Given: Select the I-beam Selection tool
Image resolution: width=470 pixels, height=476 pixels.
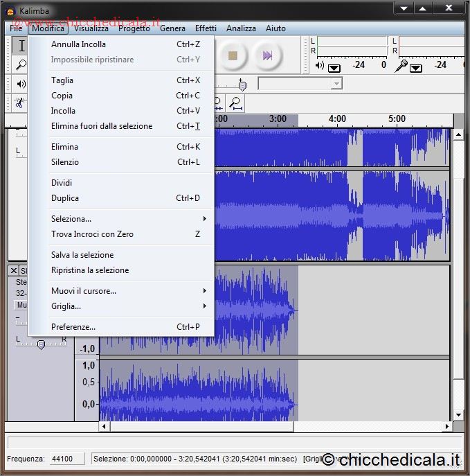Looking at the screenshot, I should [21, 46].
